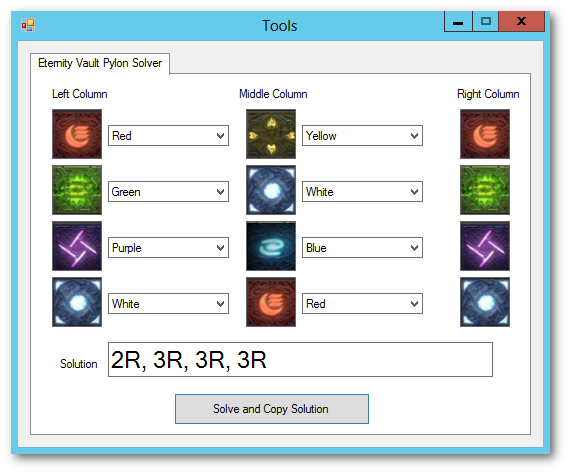Expand the Middle Column Red dropdown
The width and height of the screenshot is (569, 473).
[x=362, y=303]
